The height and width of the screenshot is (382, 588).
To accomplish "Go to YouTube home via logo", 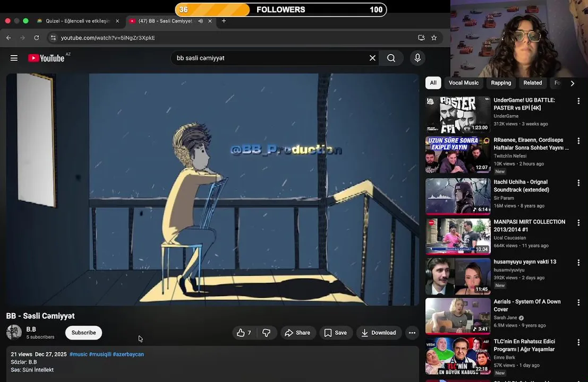I will [x=46, y=58].
